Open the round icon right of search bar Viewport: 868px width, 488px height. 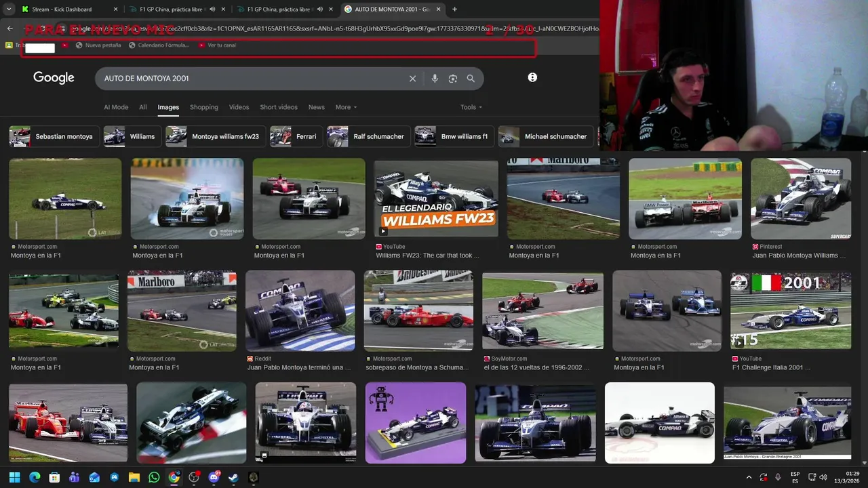point(532,77)
